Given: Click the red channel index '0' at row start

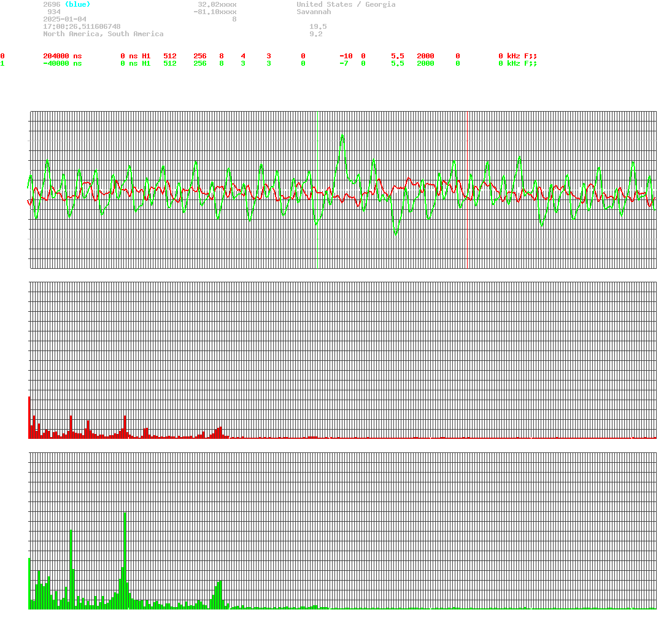Looking at the screenshot, I should (x=2, y=56).
